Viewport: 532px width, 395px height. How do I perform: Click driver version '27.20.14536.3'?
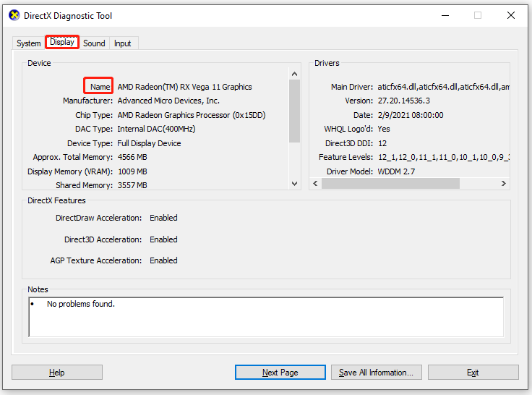coord(404,101)
